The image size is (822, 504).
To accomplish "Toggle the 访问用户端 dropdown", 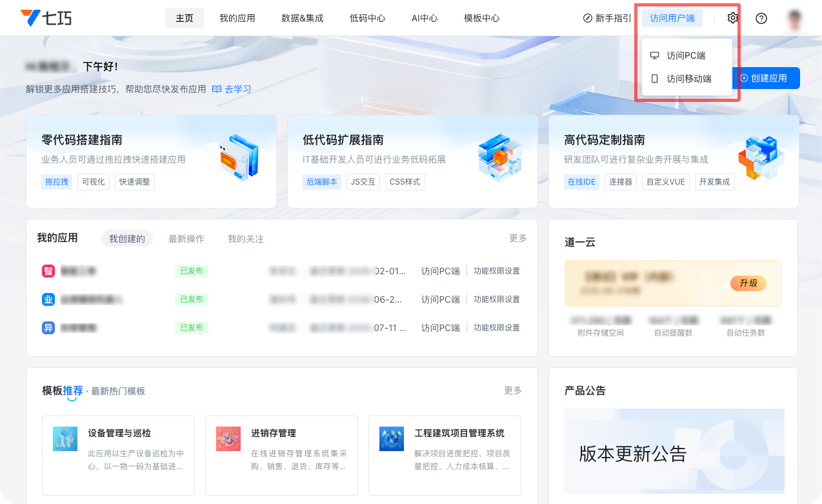I will [672, 18].
